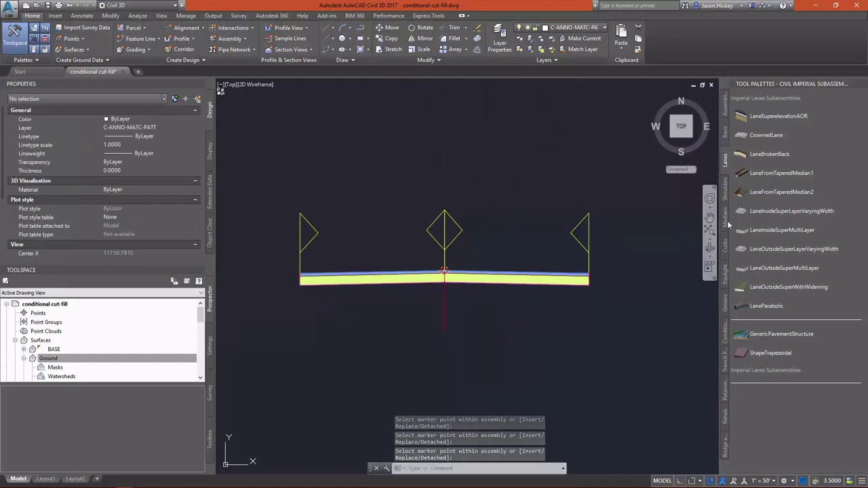Select the Move tool

tap(387, 28)
